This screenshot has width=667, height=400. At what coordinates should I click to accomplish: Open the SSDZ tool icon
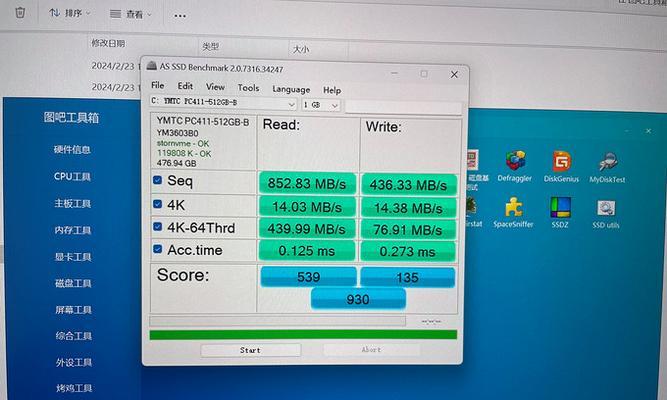560,212
